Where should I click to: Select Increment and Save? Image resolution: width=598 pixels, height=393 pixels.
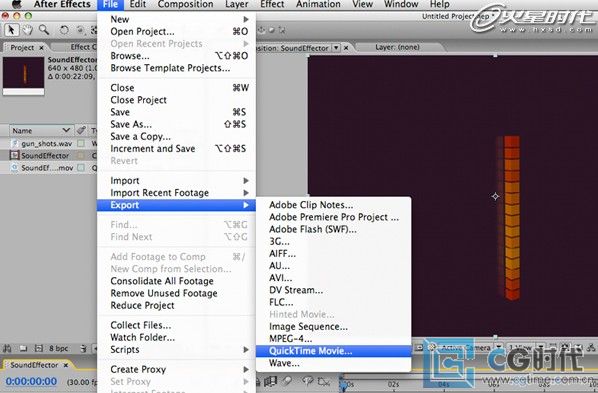(x=177, y=149)
